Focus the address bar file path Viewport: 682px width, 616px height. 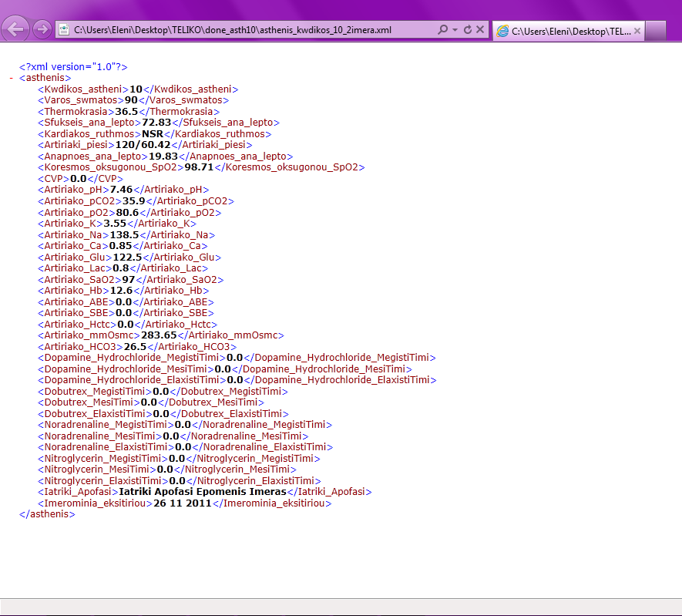(233, 30)
